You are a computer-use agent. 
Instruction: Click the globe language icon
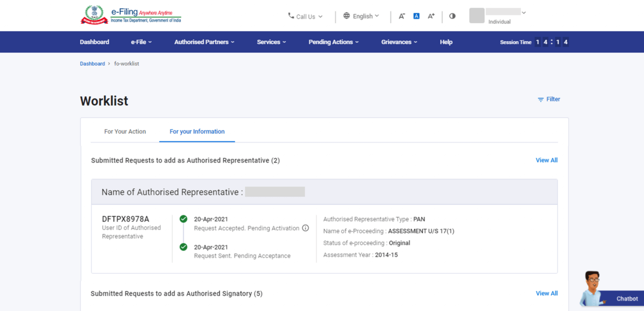click(346, 16)
